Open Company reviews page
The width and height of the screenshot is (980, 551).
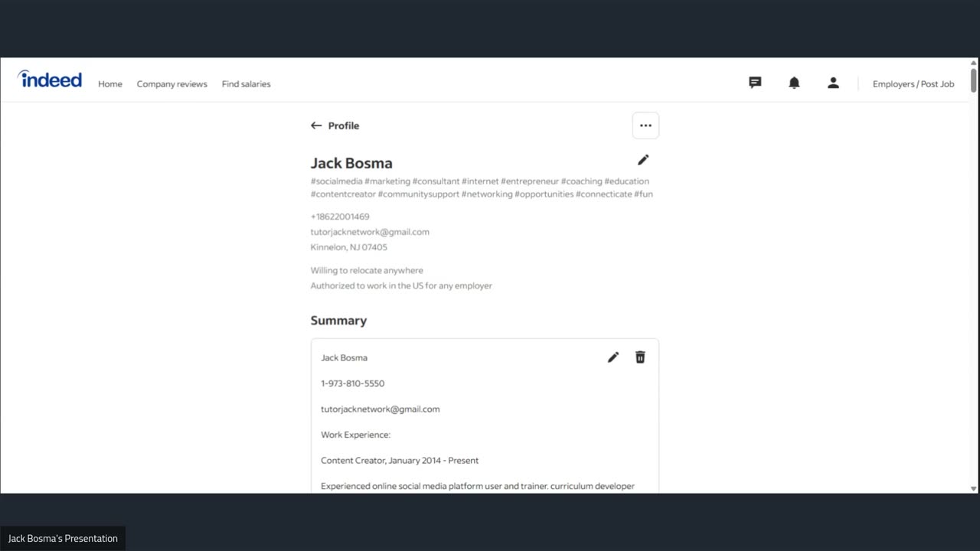[171, 84]
